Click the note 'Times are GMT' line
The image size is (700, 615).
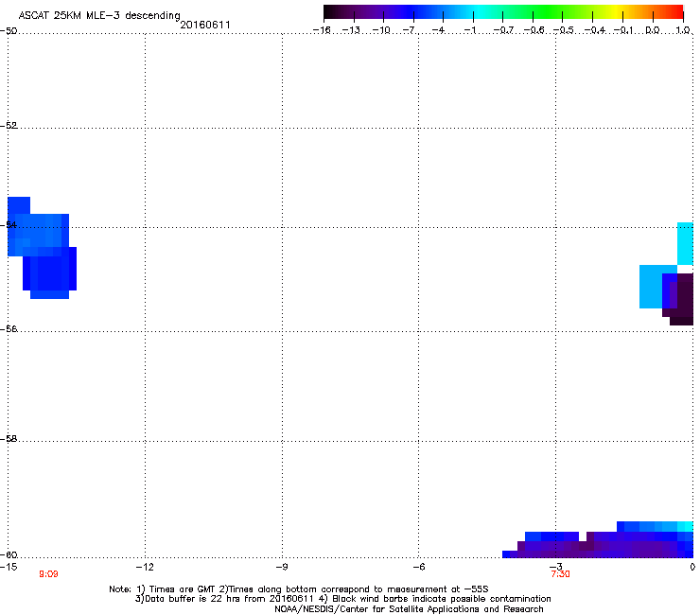click(x=299, y=589)
